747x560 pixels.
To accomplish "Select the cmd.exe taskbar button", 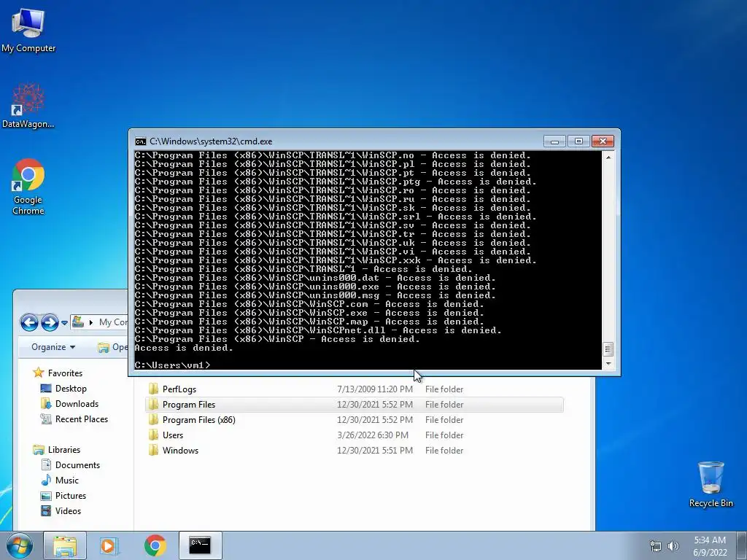I will (x=200, y=545).
